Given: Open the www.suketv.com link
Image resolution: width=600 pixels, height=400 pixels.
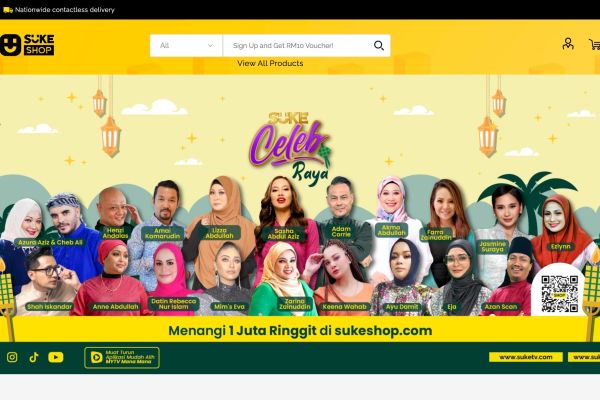Looking at the screenshot, I should click(526, 357).
